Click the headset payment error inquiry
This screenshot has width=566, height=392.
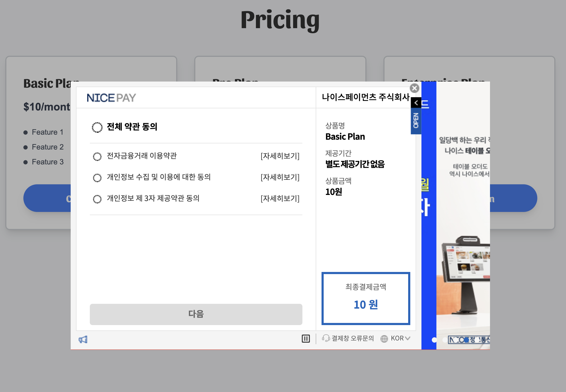coord(348,338)
